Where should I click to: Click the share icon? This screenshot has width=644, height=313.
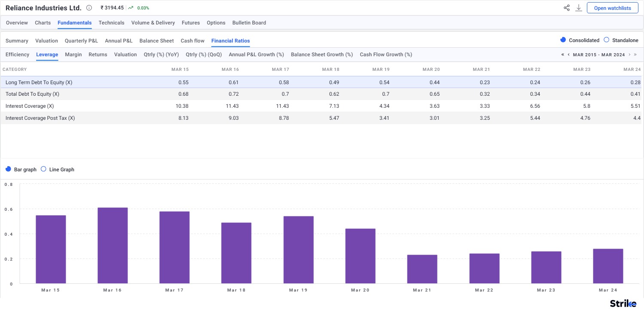[567, 8]
